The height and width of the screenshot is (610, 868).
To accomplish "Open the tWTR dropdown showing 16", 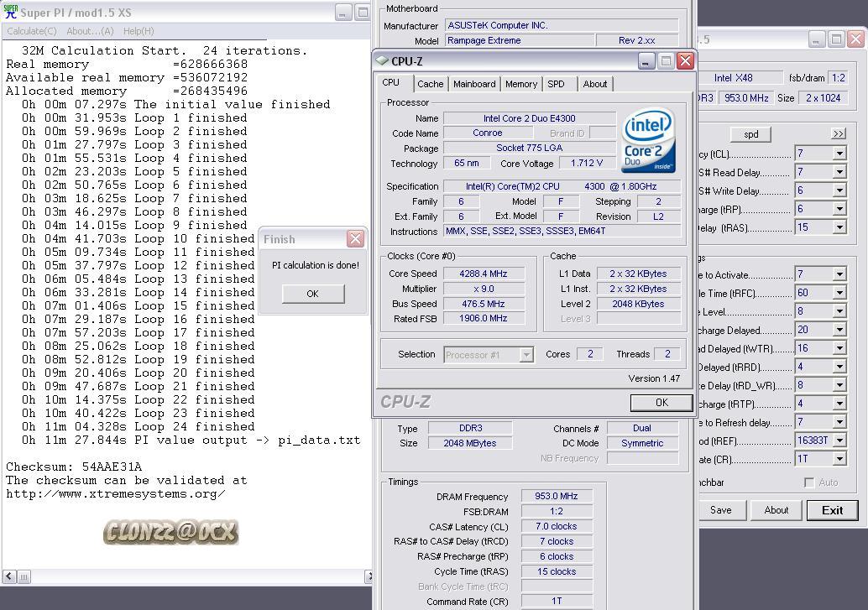I will click(839, 348).
